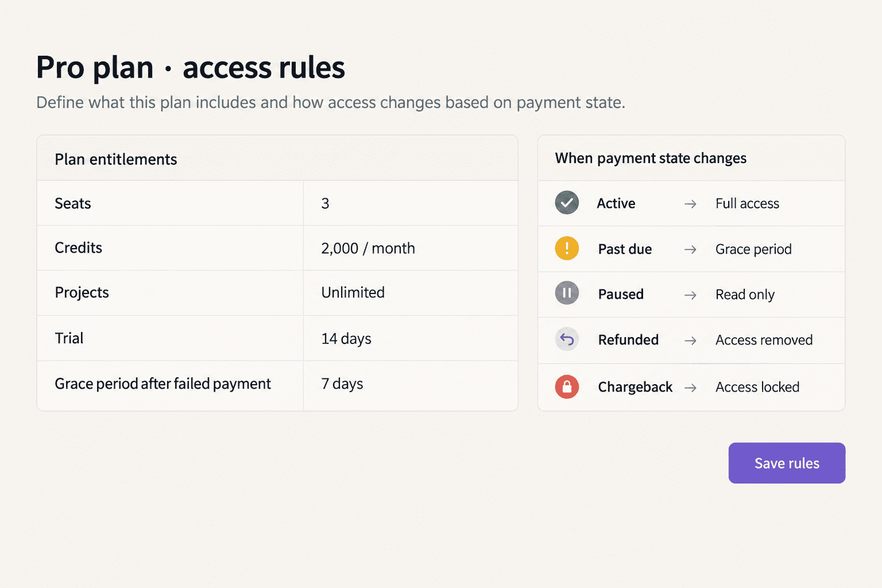882x588 pixels.
Task: Click the Active checkmark status icon
Action: [567, 203]
